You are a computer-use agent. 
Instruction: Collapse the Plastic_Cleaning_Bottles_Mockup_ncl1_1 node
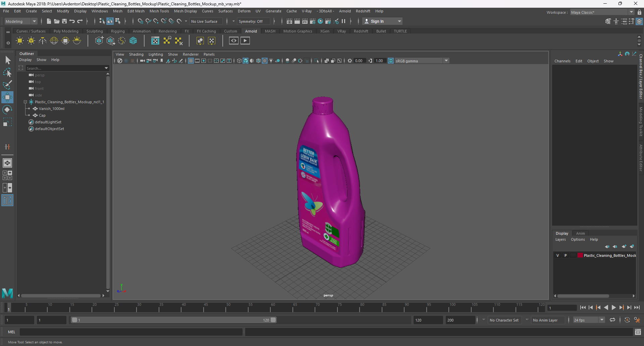[x=25, y=102]
